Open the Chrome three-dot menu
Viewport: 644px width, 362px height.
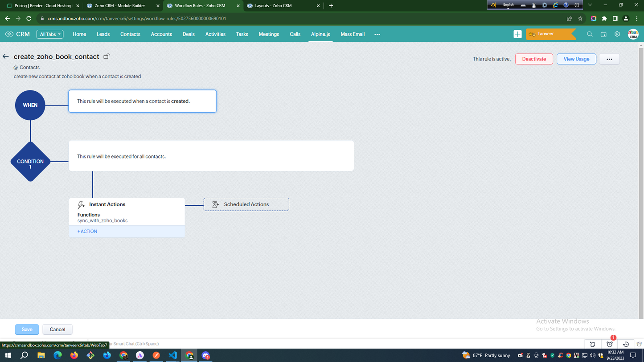(x=636, y=19)
